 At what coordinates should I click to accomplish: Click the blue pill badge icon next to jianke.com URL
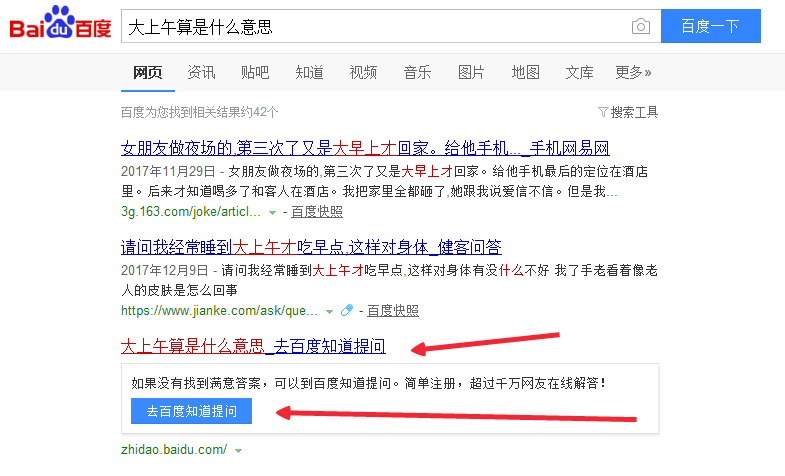[346, 311]
